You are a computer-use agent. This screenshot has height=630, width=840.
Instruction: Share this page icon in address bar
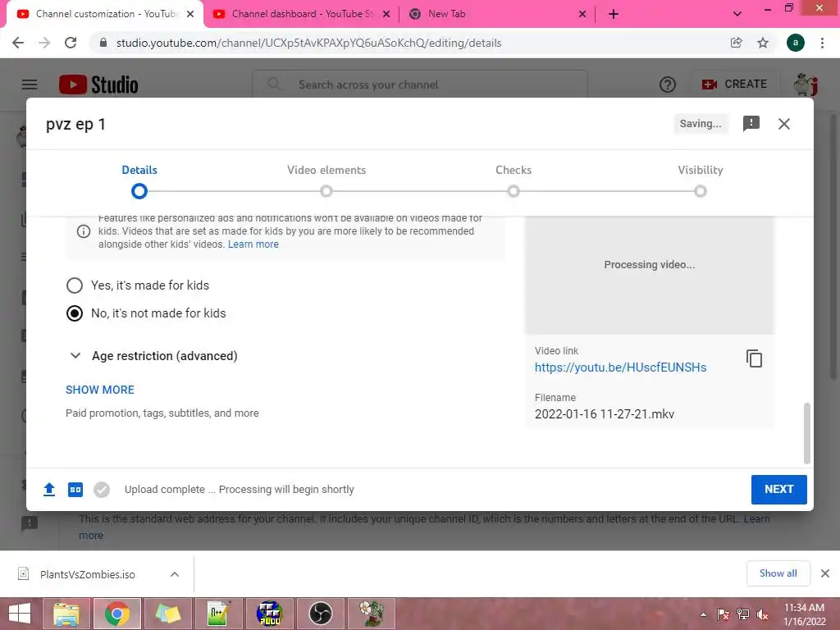click(x=737, y=43)
